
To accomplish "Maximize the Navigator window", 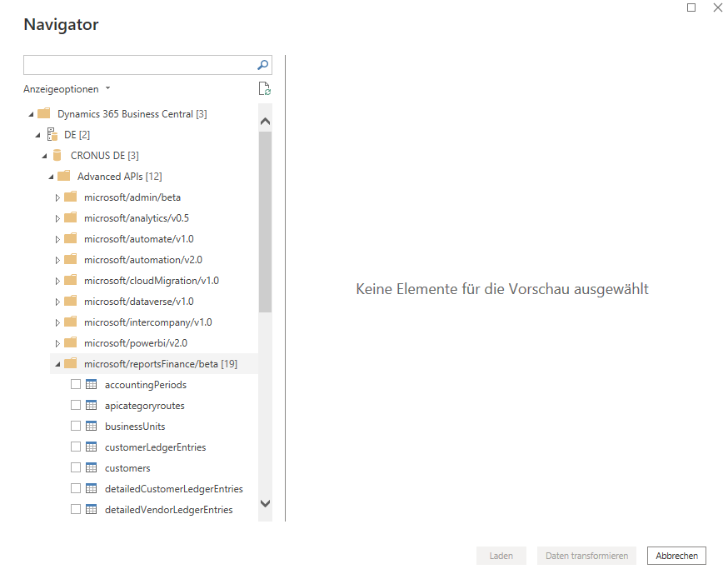I will point(691,7).
